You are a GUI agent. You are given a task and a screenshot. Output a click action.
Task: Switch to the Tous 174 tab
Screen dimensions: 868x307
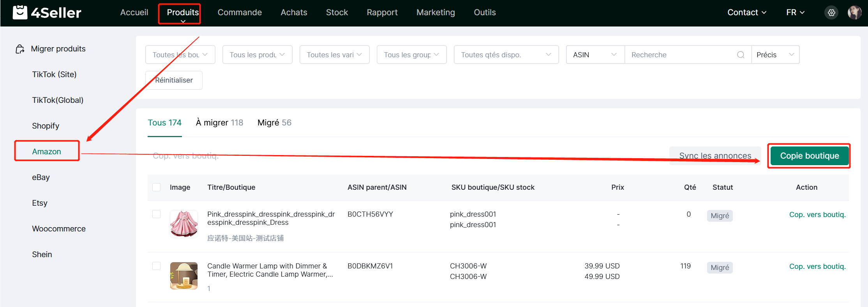point(165,123)
